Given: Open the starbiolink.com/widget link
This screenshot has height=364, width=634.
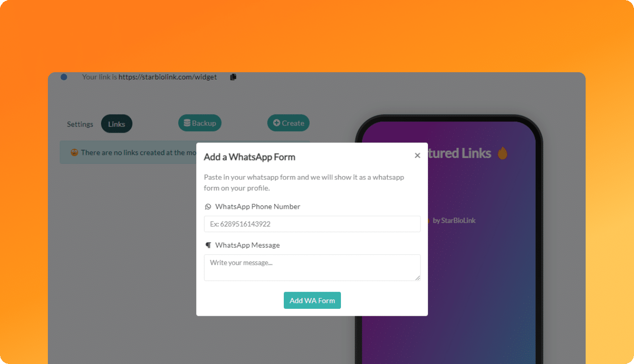Looking at the screenshot, I should 168,77.
